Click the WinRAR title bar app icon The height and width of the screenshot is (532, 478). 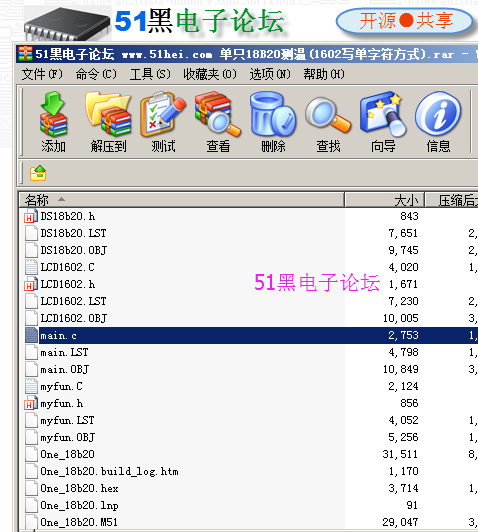pos(25,54)
